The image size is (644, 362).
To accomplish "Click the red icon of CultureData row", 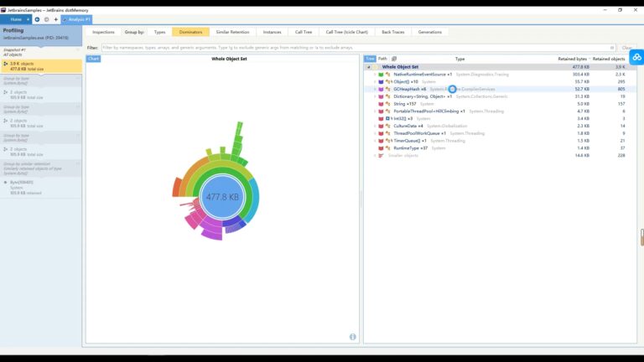I will pyautogui.click(x=381, y=126).
